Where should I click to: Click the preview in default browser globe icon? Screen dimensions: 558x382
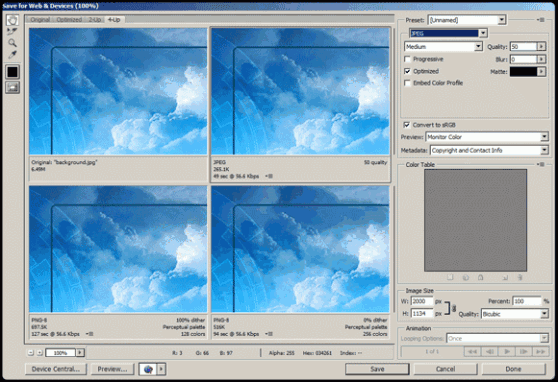click(x=148, y=369)
